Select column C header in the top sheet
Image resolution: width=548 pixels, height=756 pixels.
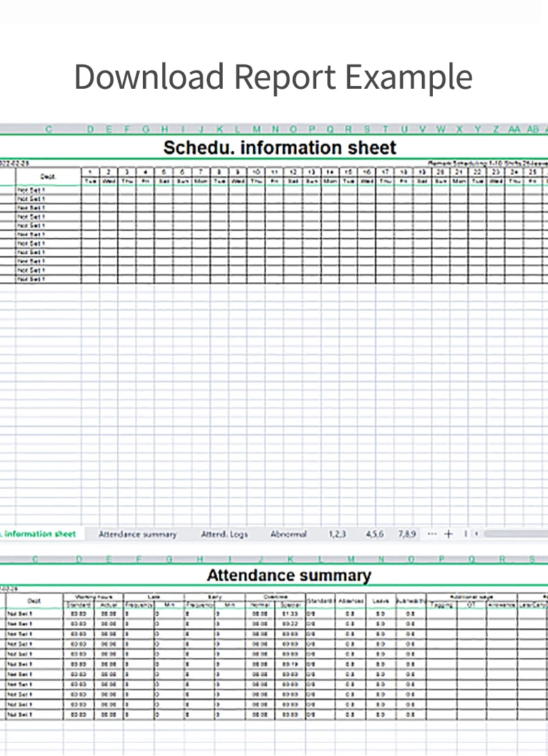pos(49,129)
